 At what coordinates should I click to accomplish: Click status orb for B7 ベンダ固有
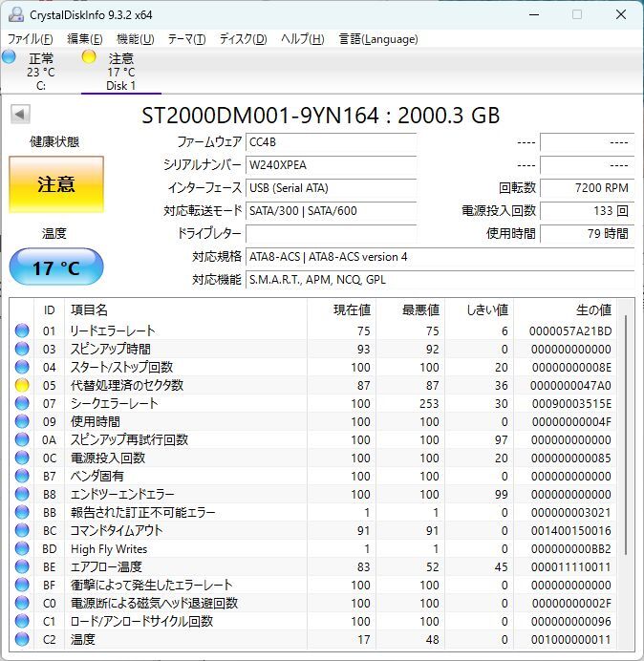22,476
